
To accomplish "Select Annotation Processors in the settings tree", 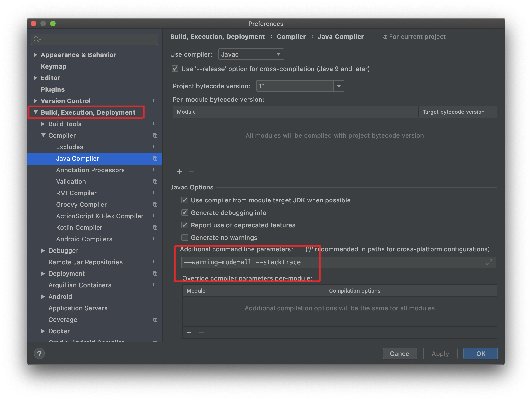I will 90,170.
